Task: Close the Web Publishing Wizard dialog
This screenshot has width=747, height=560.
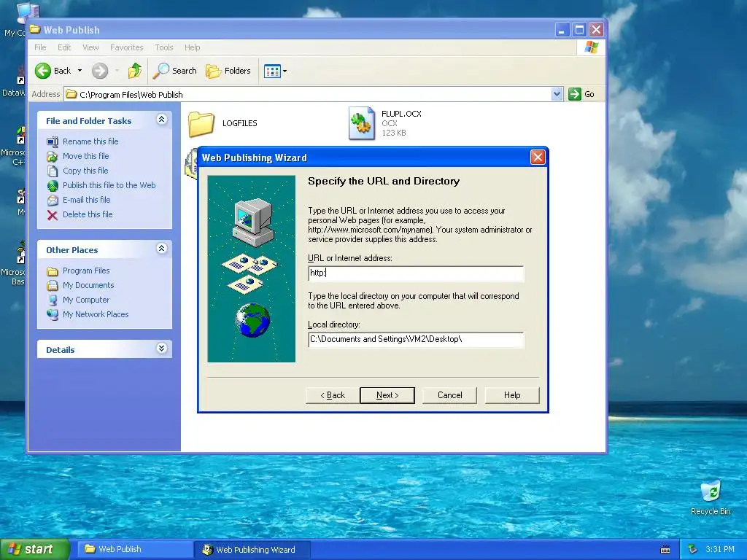Action: pos(538,157)
